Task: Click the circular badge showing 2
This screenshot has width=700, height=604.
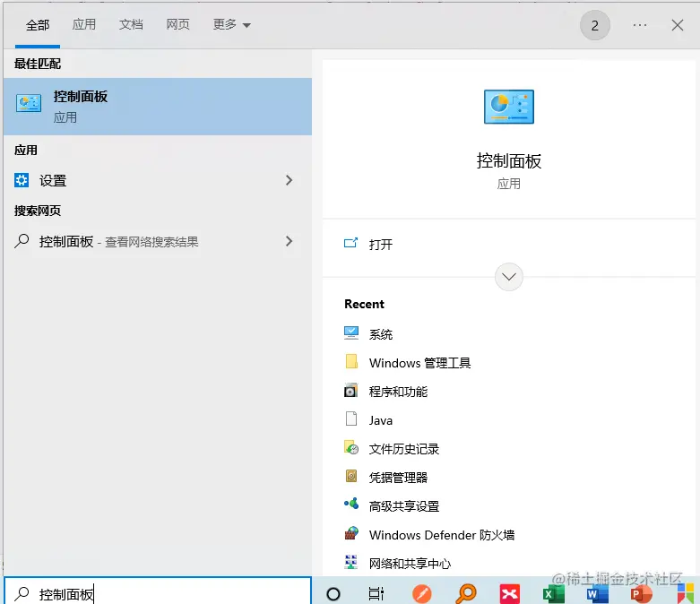Action: point(594,25)
